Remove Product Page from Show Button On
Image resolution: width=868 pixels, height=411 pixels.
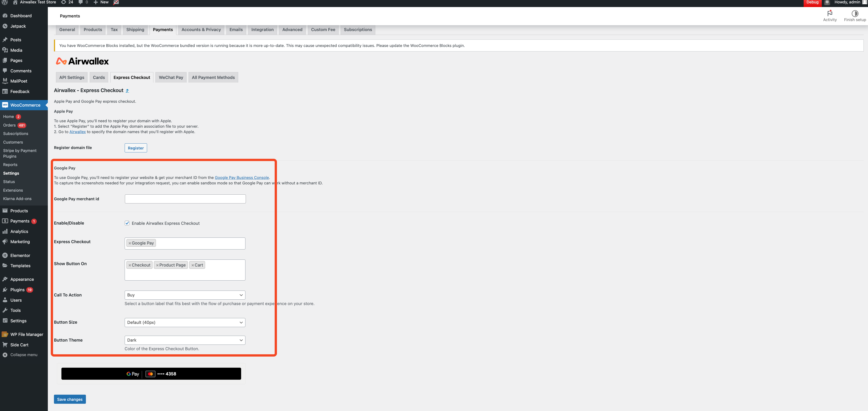[x=157, y=265]
